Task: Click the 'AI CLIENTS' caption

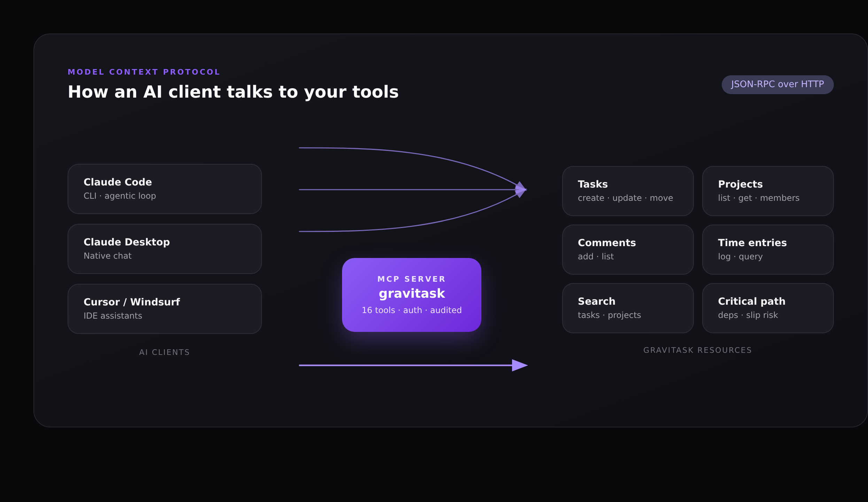Action: click(x=164, y=352)
